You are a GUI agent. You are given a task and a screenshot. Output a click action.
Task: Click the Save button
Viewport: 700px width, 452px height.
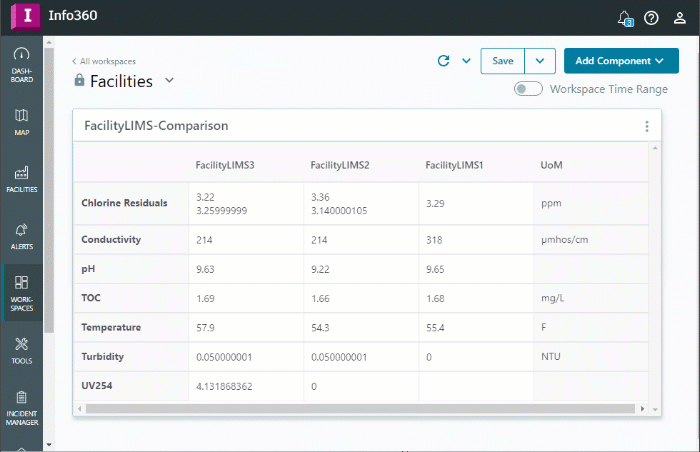click(502, 61)
